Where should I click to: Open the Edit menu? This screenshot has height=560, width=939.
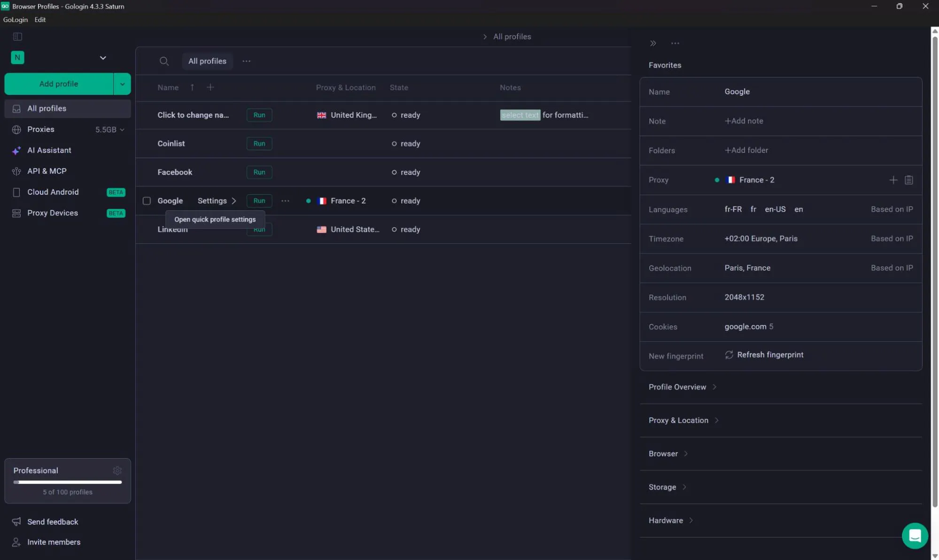[x=40, y=20]
